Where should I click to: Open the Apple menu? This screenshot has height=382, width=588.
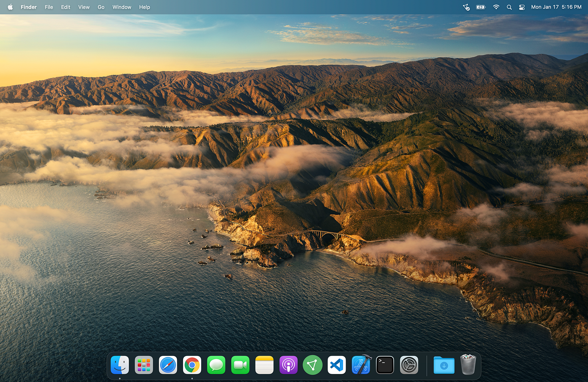pos(10,7)
